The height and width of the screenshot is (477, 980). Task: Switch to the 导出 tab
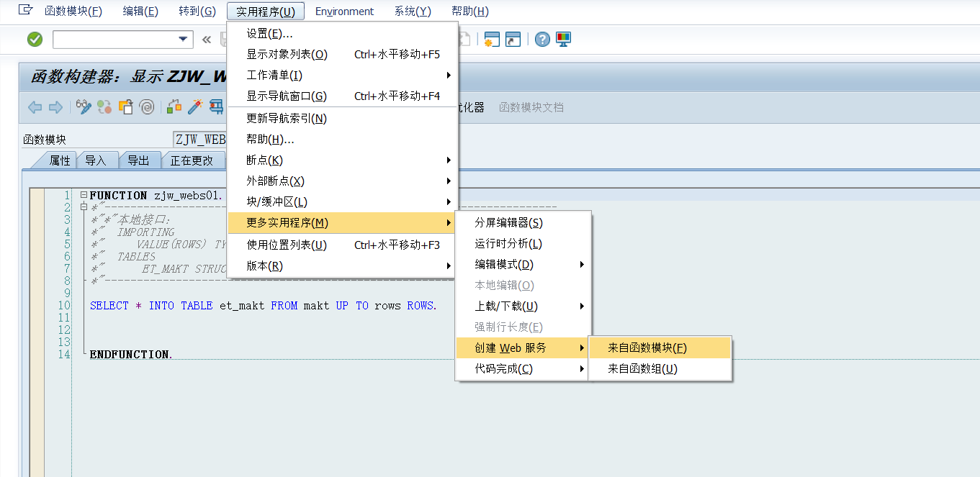pos(138,160)
